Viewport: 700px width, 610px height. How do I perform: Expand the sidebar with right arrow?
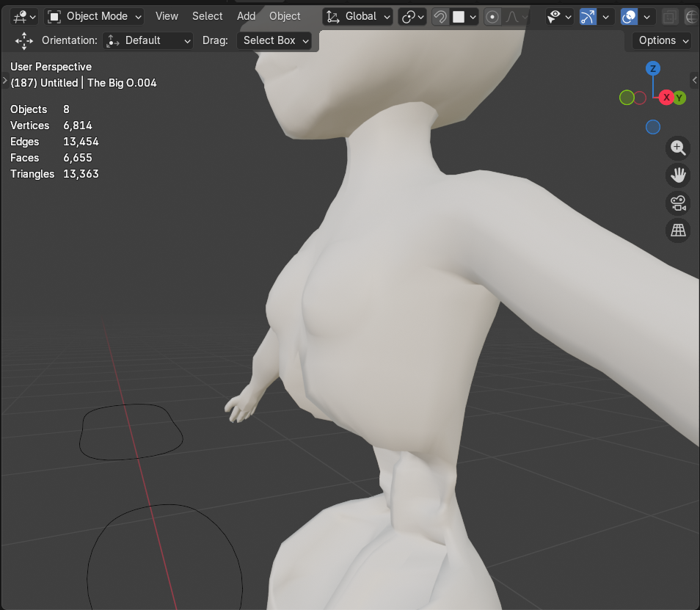coord(695,81)
